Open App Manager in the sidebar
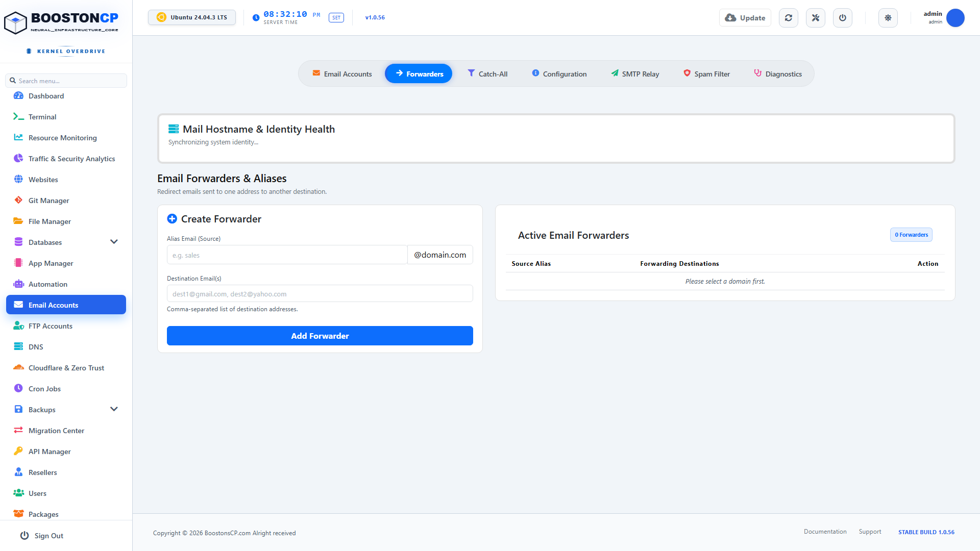 pyautogui.click(x=66, y=263)
